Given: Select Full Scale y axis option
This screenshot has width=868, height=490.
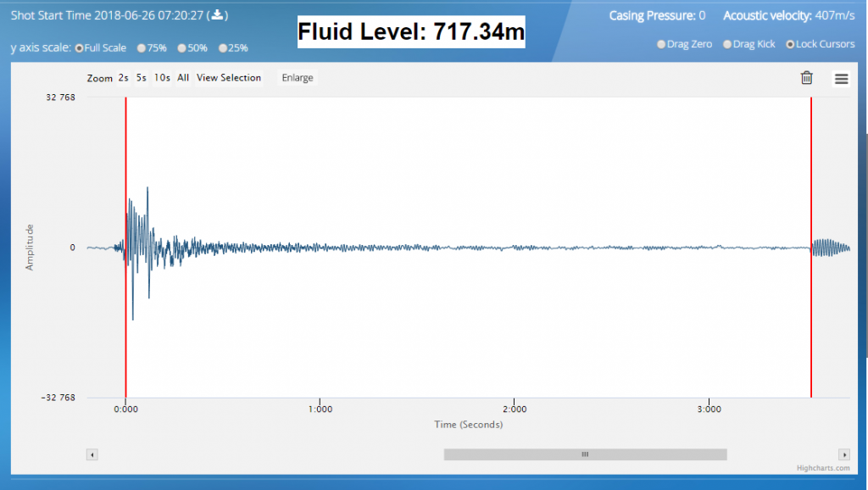Looking at the screenshot, I should (x=79, y=48).
